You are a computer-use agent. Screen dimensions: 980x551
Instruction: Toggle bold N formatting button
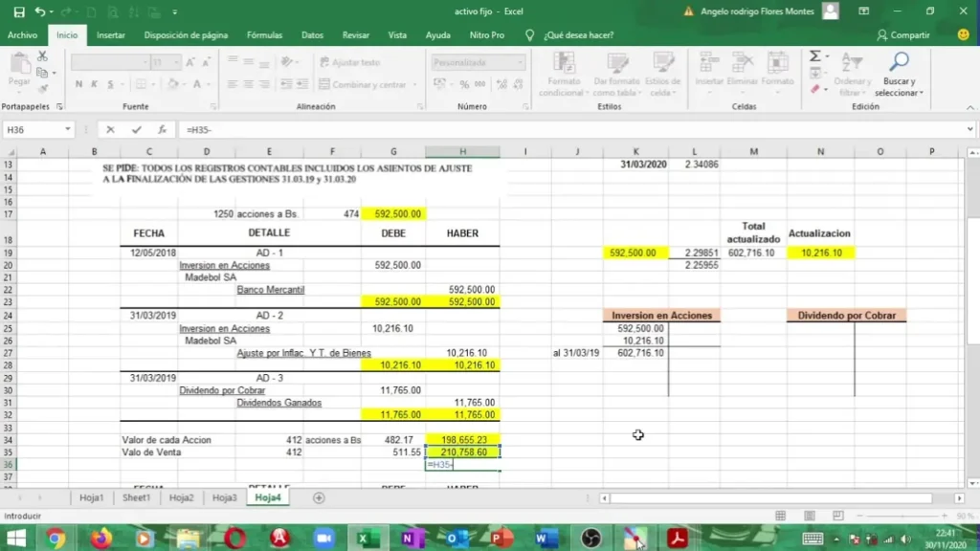pos(78,84)
